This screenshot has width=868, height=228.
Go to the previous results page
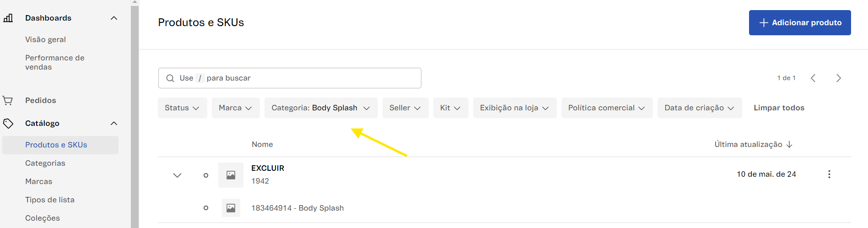tap(813, 78)
